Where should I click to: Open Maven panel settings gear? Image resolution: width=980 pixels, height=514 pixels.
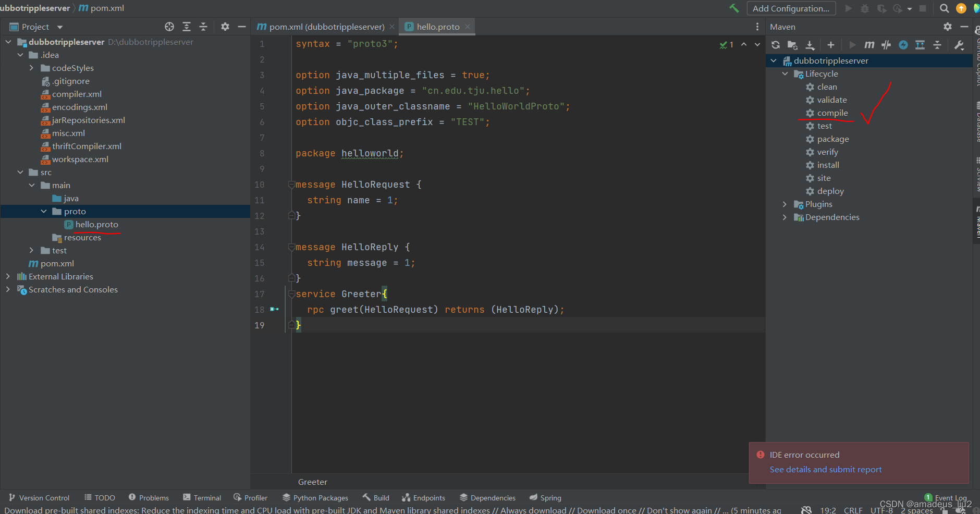(948, 27)
